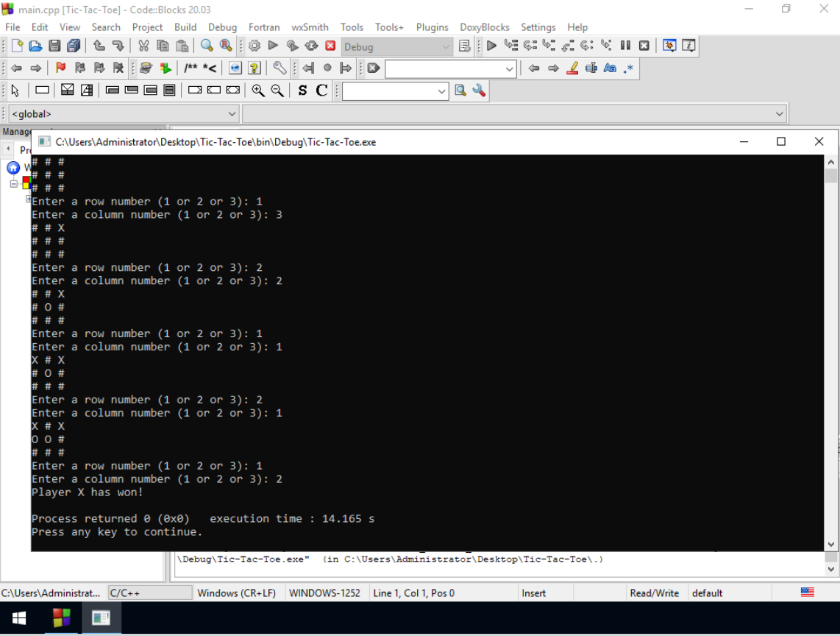This screenshot has width=840, height=636.
Task: Start debugger with the Debug/Continue icon
Action: [491, 46]
